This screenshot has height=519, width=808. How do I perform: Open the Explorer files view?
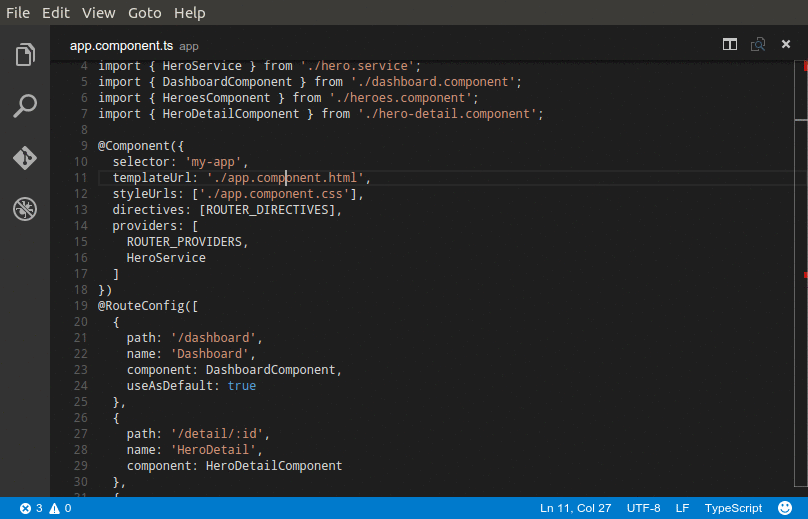pyautogui.click(x=25, y=55)
